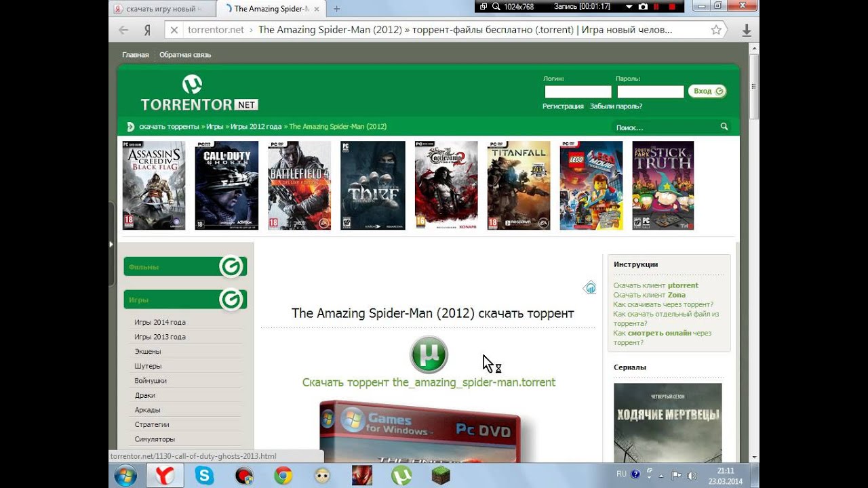Open the Драки category
Viewport: 868px width, 488px height.
coord(145,395)
